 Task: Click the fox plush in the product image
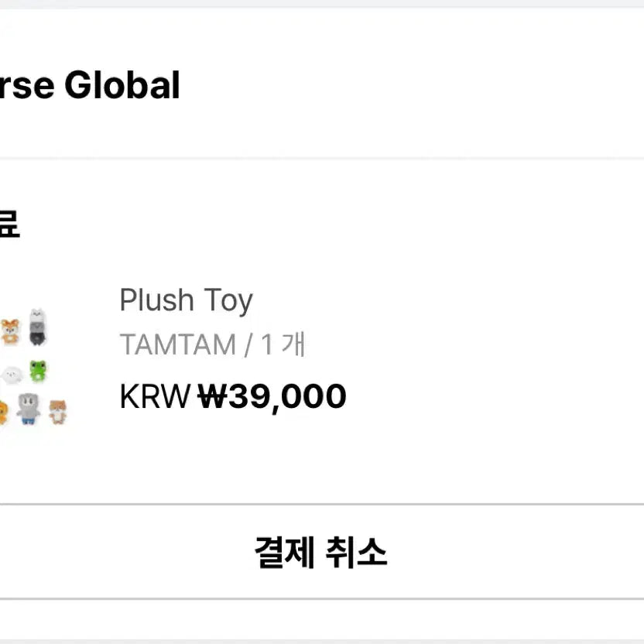point(9,331)
